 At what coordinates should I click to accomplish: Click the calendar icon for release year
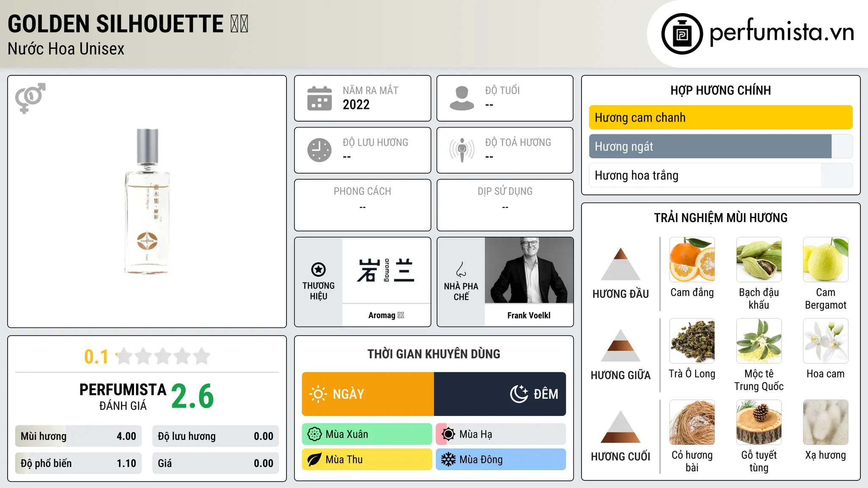pyautogui.click(x=320, y=98)
